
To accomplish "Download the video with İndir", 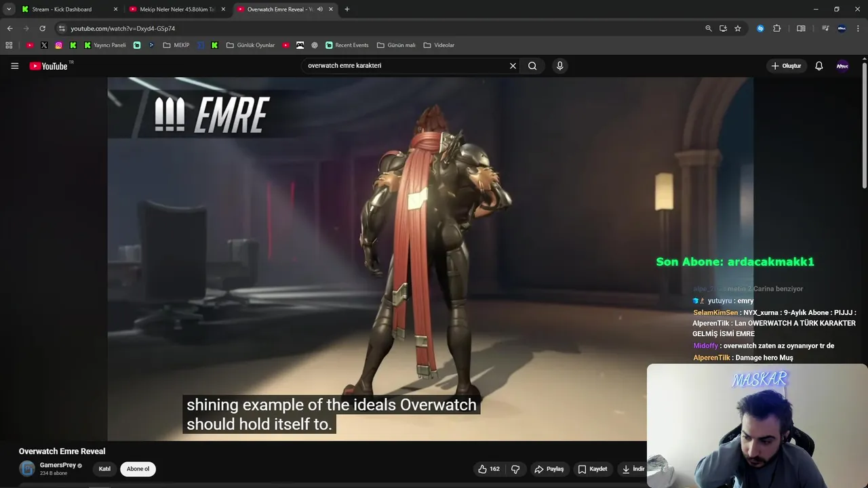I will (x=633, y=469).
